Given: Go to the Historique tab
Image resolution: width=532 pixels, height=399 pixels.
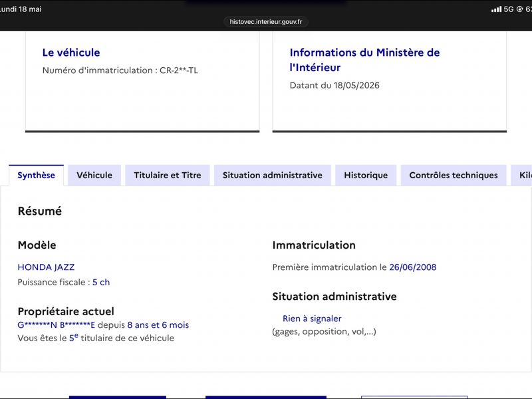Looking at the screenshot, I should point(366,176).
